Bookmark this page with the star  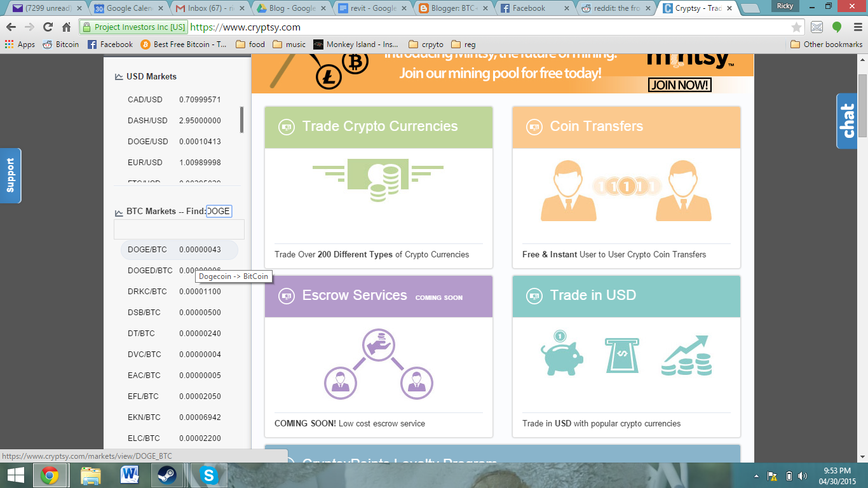point(796,27)
